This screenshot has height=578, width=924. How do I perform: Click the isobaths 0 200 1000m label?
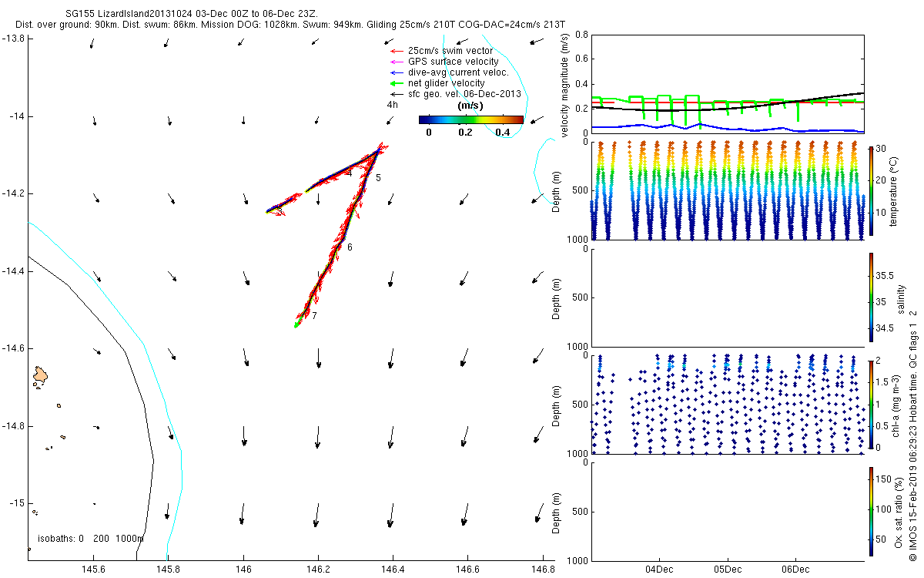[91, 538]
